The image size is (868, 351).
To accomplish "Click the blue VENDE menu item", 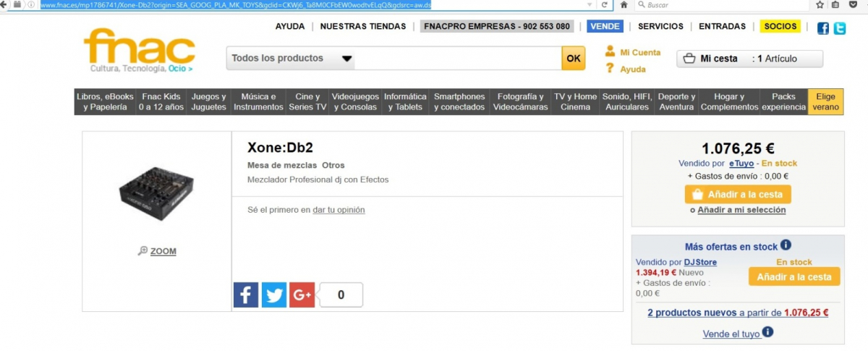I will click(x=605, y=27).
